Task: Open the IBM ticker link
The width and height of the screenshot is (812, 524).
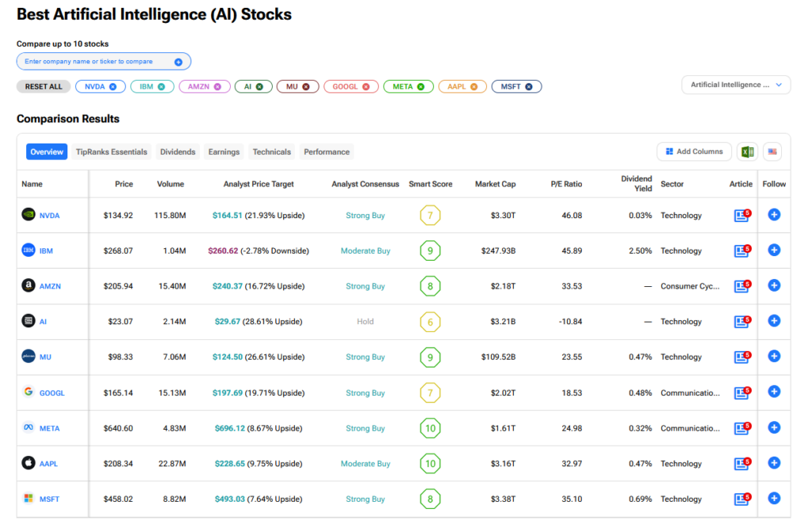Action: pyautogui.click(x=46, y=251)
